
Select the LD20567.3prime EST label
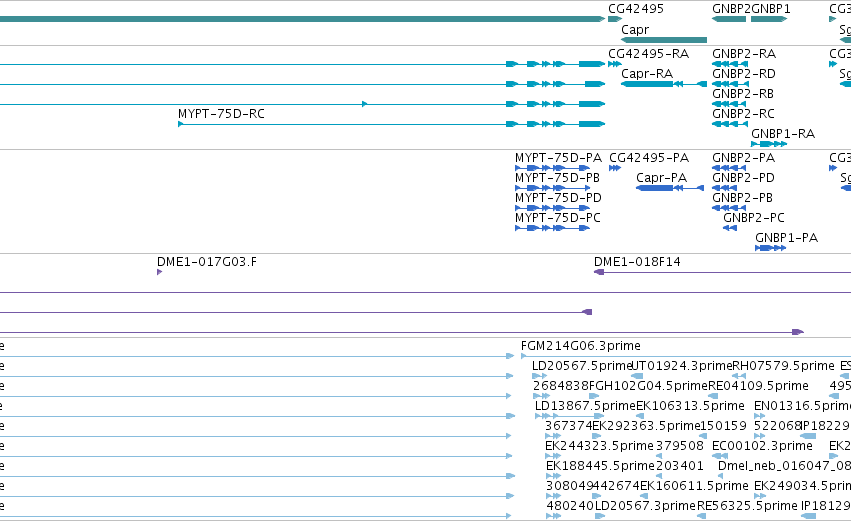point(645,506)
